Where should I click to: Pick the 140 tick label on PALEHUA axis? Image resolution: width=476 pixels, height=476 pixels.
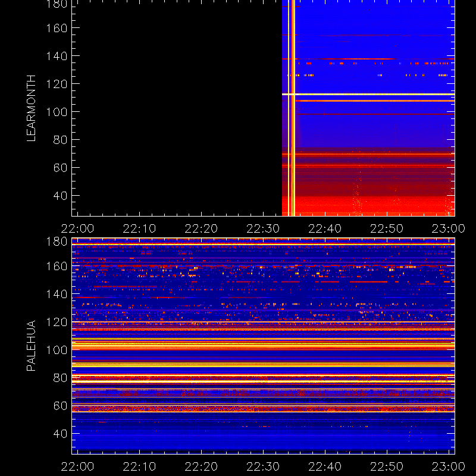57,294
